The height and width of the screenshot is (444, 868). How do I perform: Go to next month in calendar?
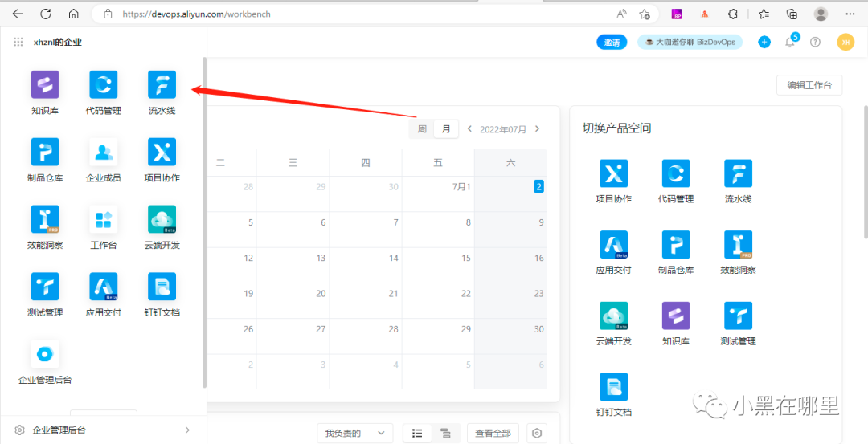tap(536, 128)
